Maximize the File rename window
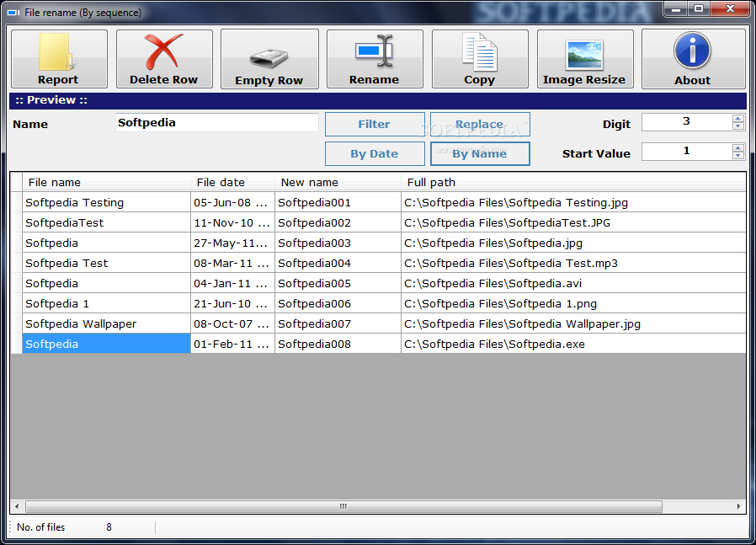 click(699, 8)
